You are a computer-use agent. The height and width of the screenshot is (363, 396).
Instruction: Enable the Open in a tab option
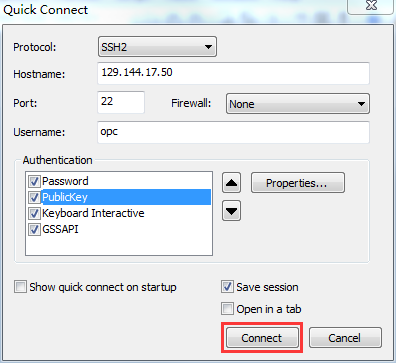pos(227,309)
